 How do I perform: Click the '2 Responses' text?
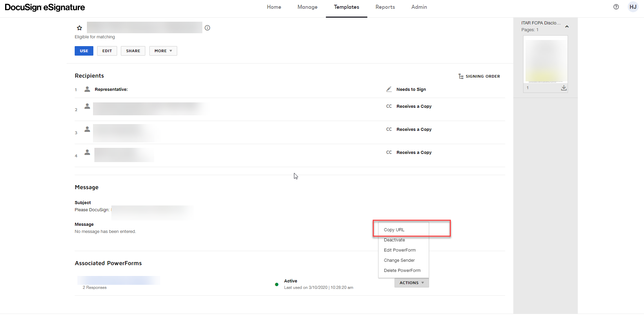[x=95, y=288]
